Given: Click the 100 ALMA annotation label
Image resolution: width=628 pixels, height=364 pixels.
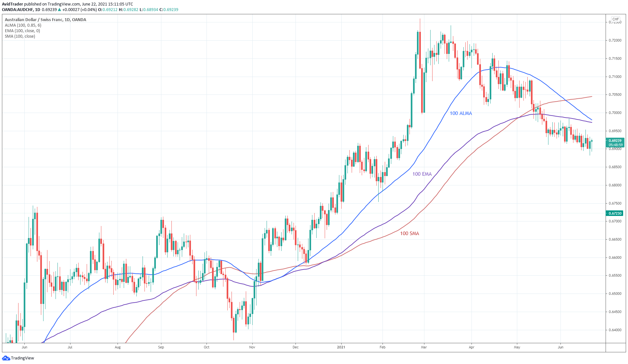Looking at the screenshot, I should [461, 113].
